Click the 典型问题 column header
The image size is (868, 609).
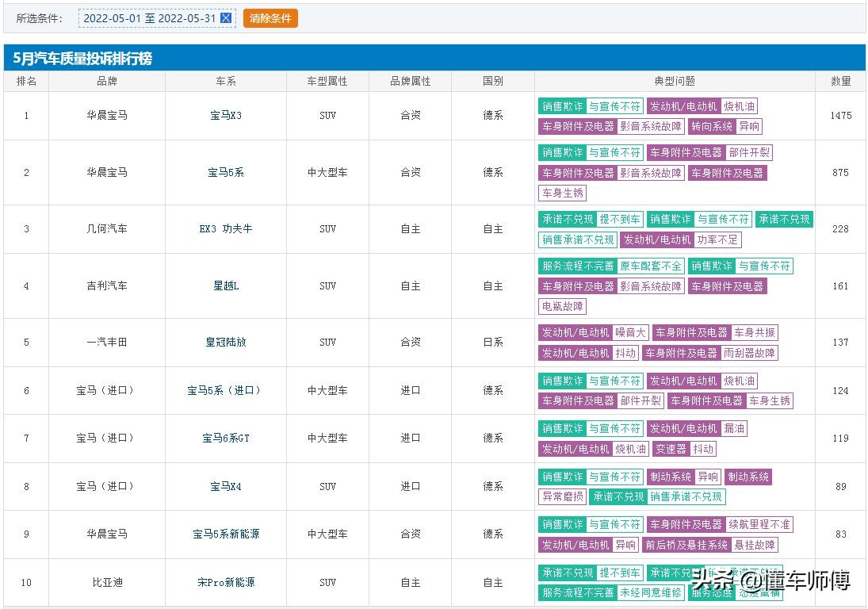(675, 82)
